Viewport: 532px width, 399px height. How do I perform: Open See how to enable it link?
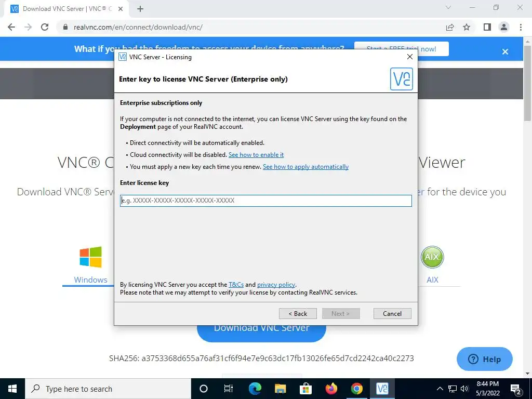pyautogui.click(x=256, y=155)
